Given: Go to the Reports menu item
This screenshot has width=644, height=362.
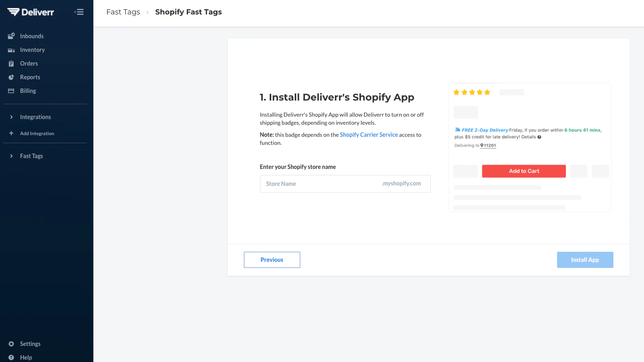Looking at the screenshot, I should point(30,77).
